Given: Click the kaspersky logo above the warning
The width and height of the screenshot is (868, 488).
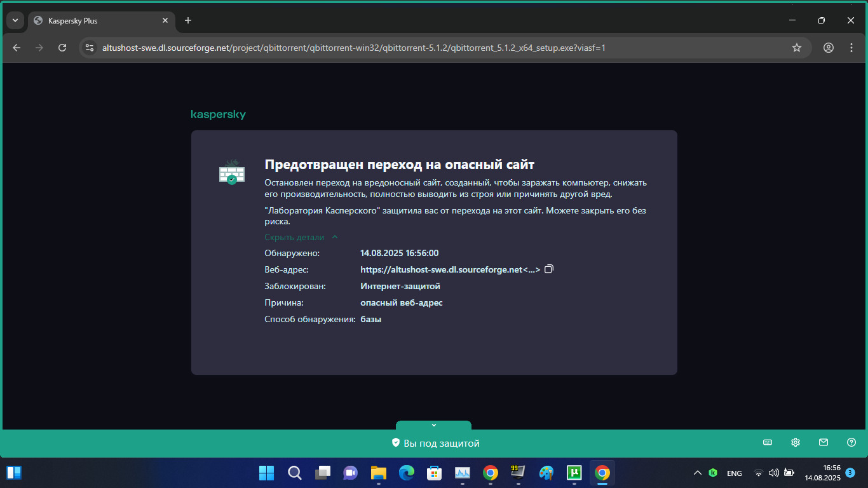Looking at the screenshot, I should pyautogui.click(x=218, y=114).
